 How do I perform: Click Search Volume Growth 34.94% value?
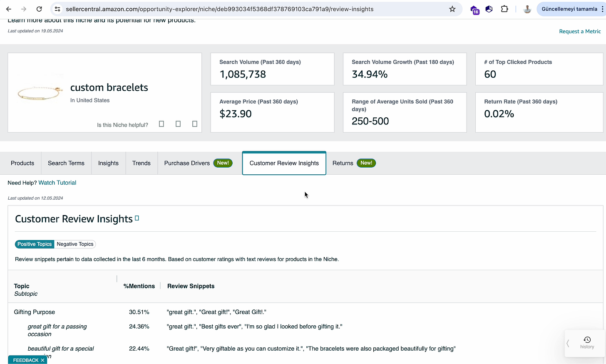[x=370, y=74]
